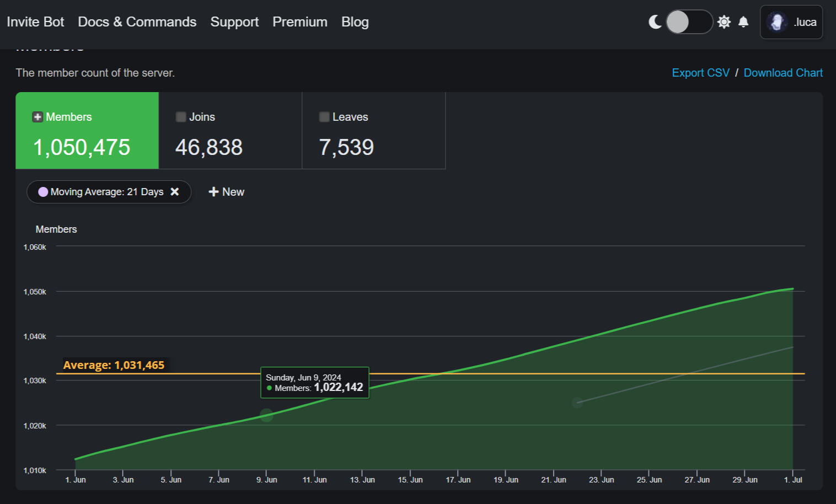The image size is (836, 504).
Task: Select the Joins stat card
Action: coord(231,131)
